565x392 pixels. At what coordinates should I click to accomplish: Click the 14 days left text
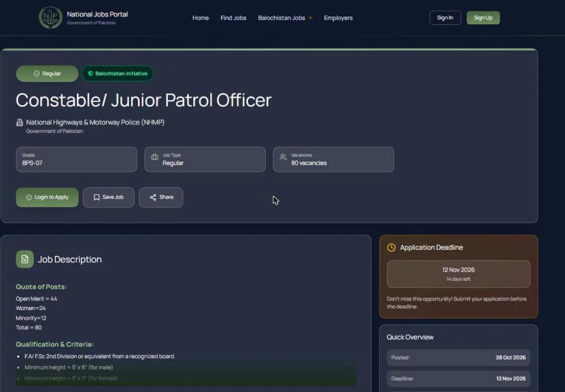point(458,279)
